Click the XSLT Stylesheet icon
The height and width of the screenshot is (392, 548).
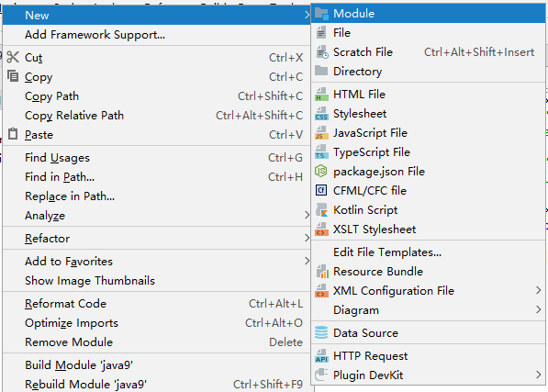click(321, 230)
